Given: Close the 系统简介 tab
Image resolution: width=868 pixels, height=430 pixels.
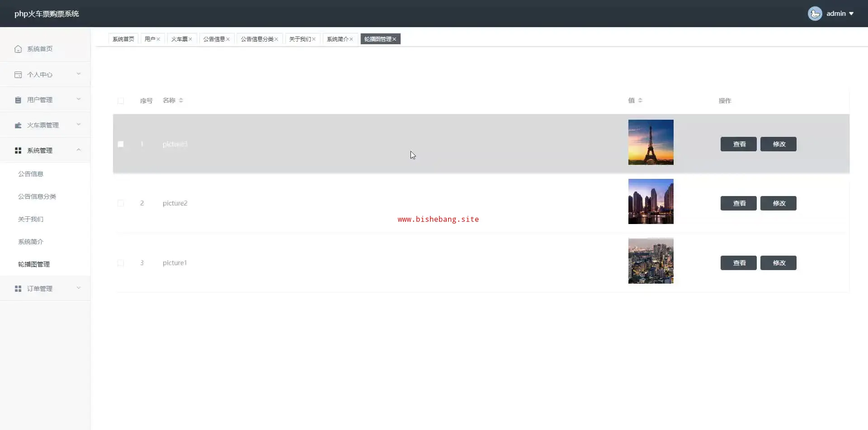Looking at the screenshot, I should [x=351, y=39].
